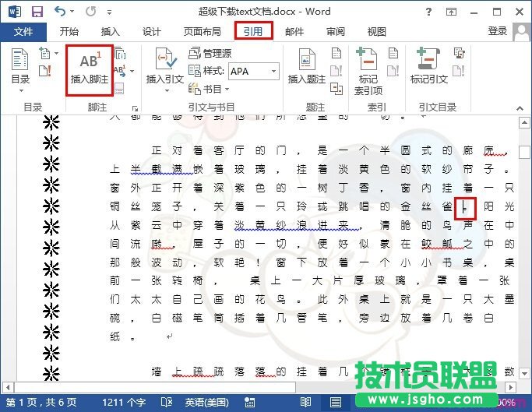Open the 脚注 group dialog launcher
Viewport: 532px width, 412px height.
pyautogui.click(x=135, y=108)
